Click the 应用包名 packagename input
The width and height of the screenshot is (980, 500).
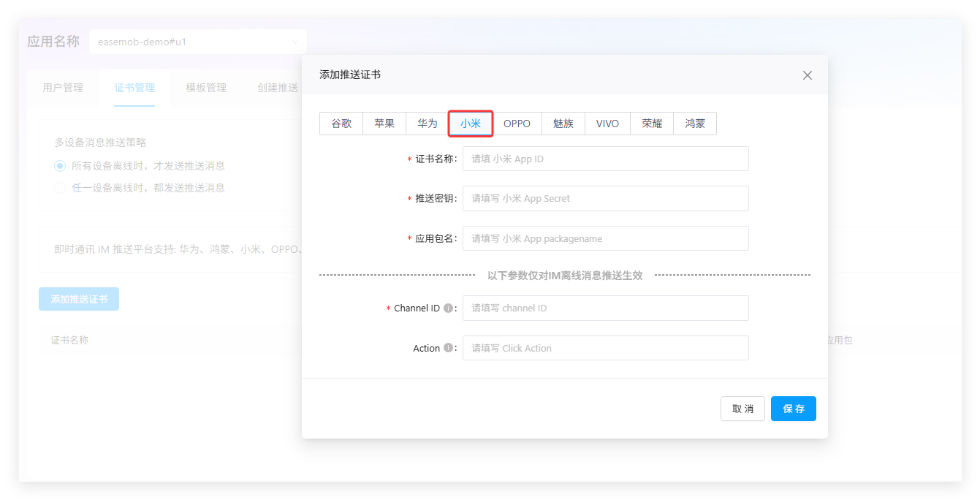(605, 238)
